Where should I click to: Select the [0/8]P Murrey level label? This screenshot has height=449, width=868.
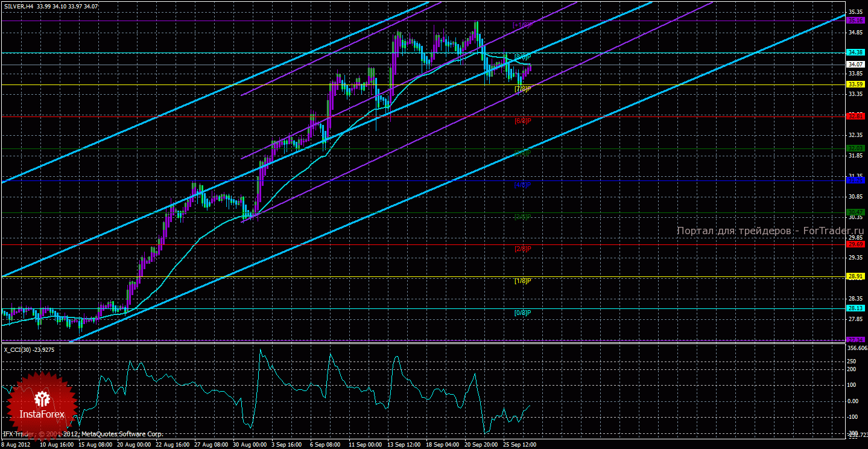tap(522, 313)
